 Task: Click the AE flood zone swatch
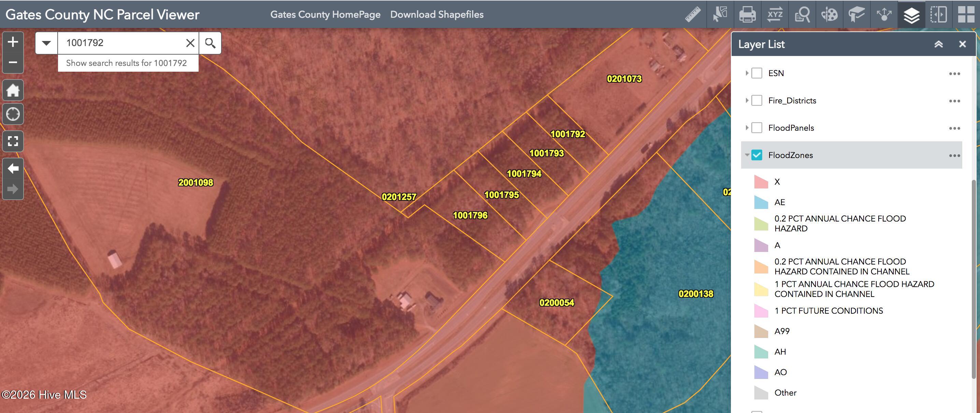[761, 202]
